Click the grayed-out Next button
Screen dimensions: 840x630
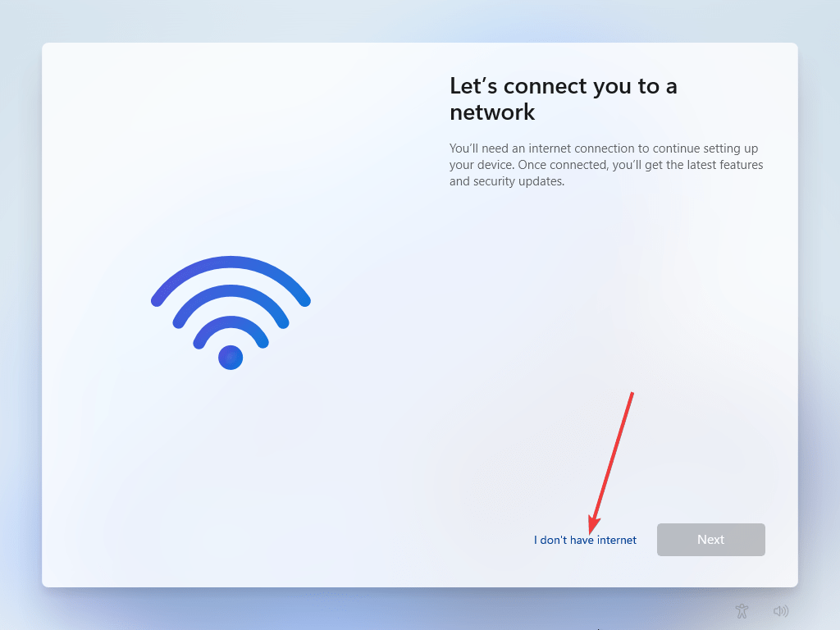coord(711,540)
